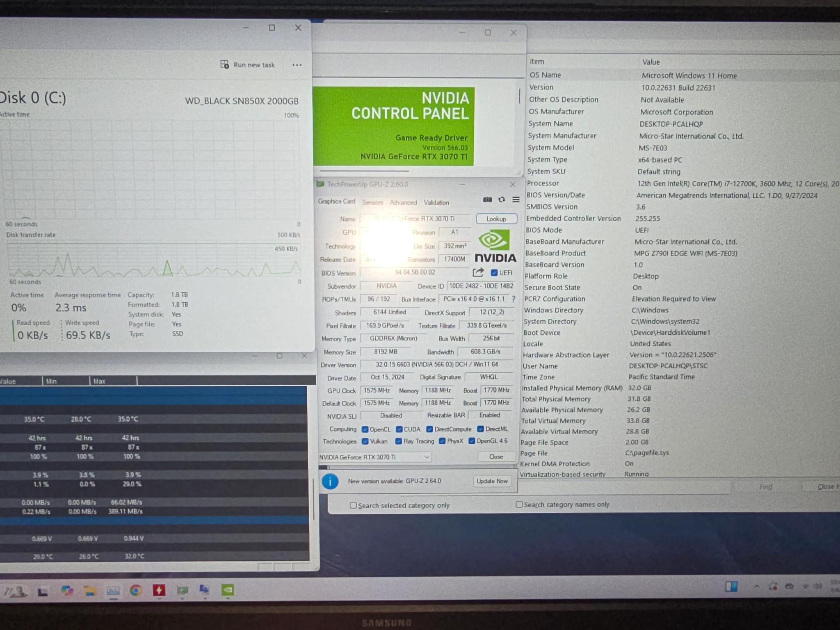Switch to the Advanced tab
The image size is (840, 630).
pyautogui.click(x=403, y=202)
